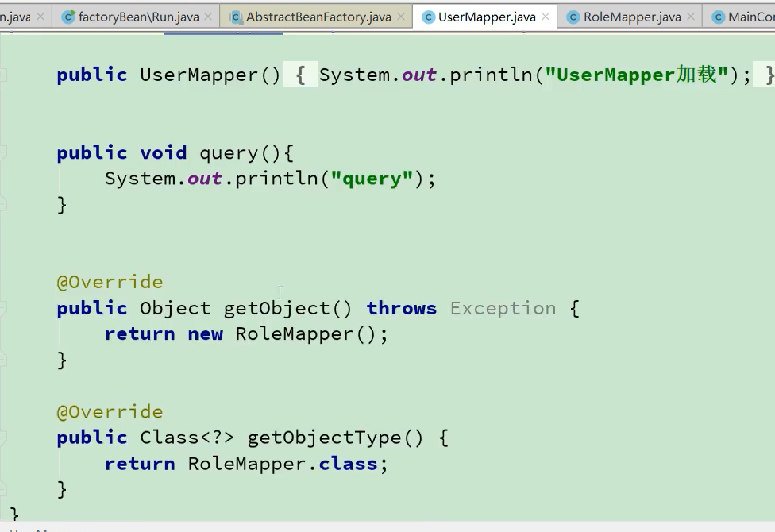Click the void keyword in query declaration
The image size is (775, 532).
163,152
